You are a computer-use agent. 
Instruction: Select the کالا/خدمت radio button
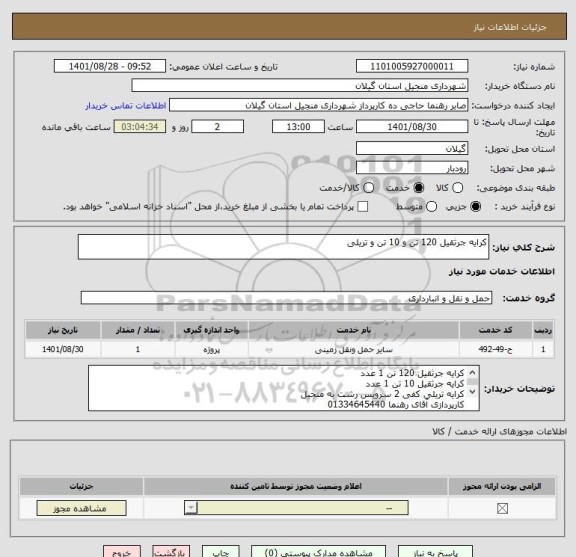[368, 188]
